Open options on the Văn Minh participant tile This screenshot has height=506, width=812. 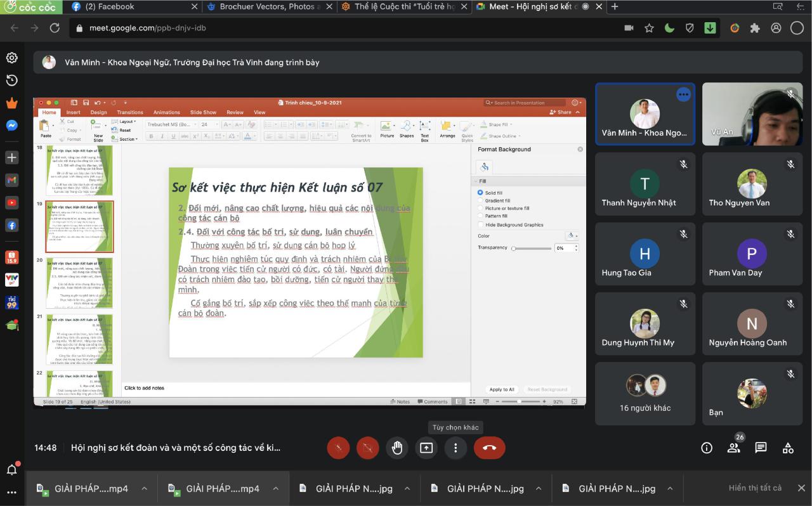point(683,94)
